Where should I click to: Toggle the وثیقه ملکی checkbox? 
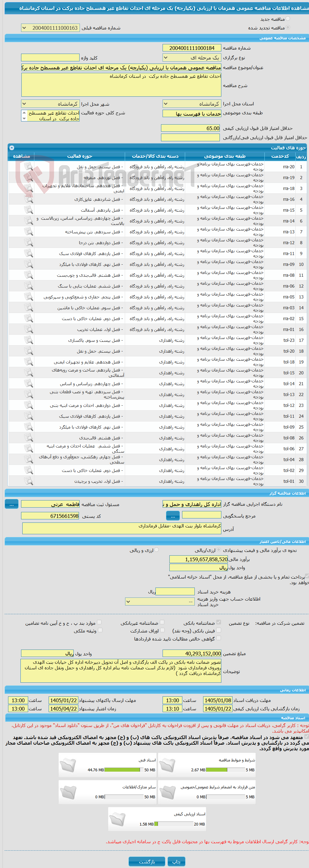point(100,630)
